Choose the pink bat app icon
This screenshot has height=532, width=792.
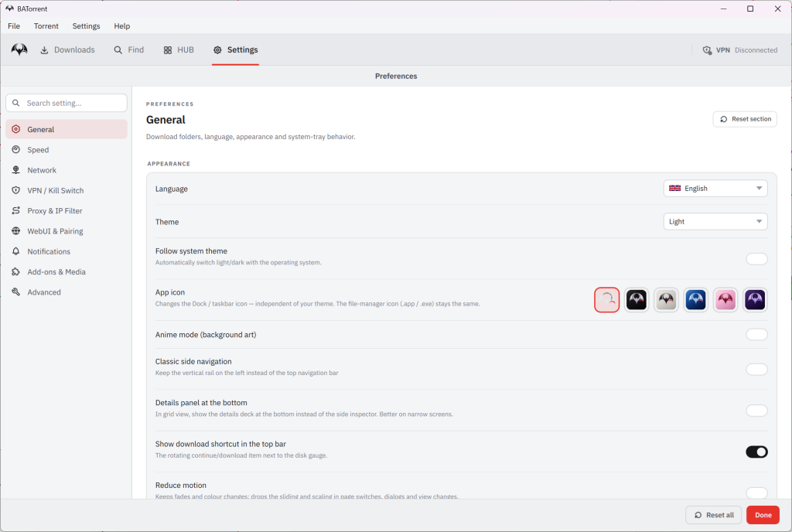coord(725,300)
